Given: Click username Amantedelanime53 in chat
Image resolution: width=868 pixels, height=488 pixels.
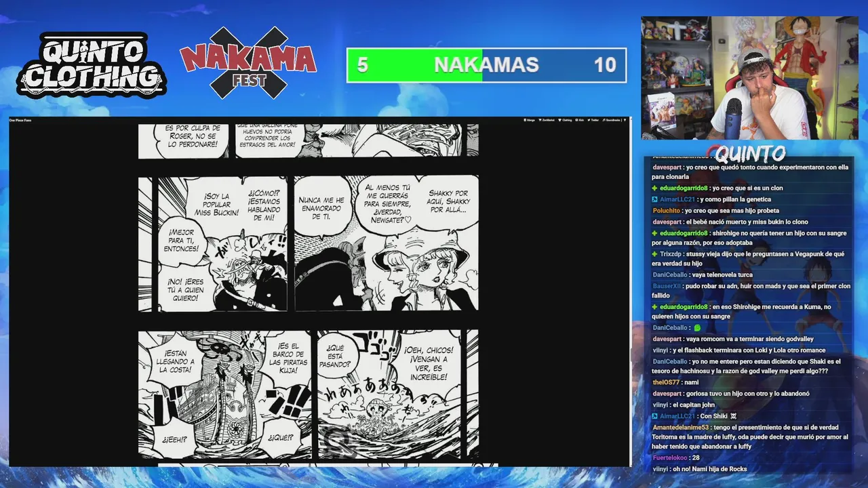Looking at the screenshot, I should coord(680,428).
